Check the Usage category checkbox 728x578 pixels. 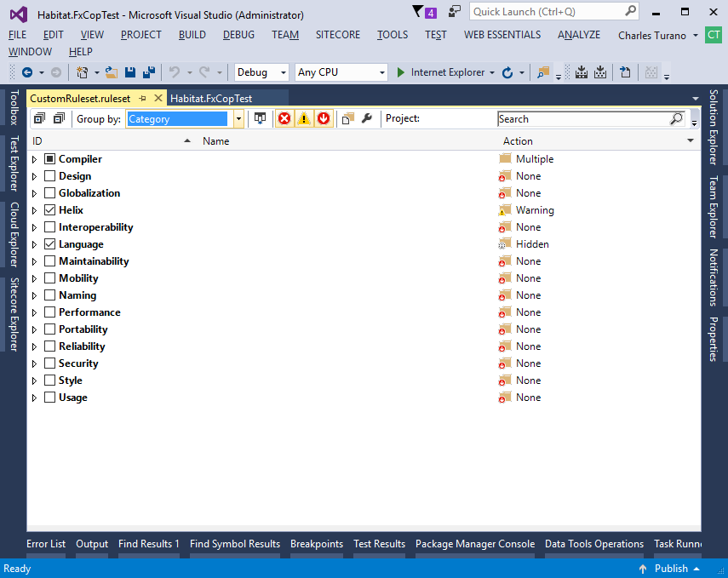49,398
